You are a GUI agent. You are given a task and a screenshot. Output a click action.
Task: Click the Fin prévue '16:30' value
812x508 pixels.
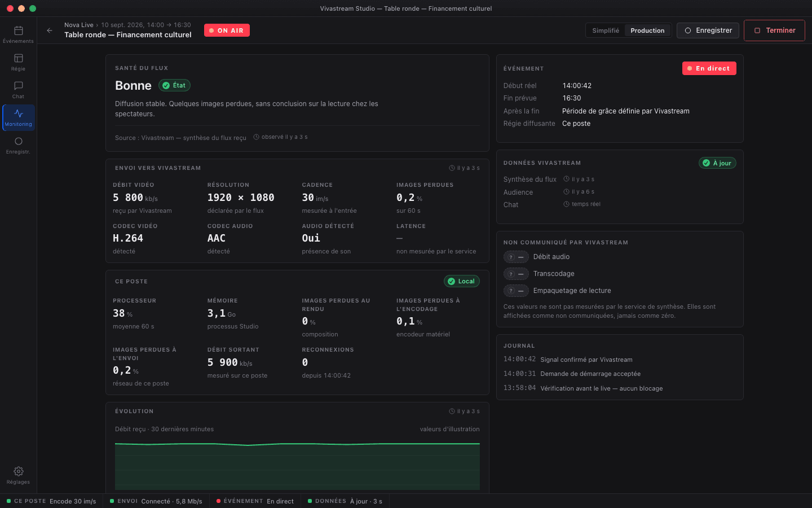coord(572,98)
